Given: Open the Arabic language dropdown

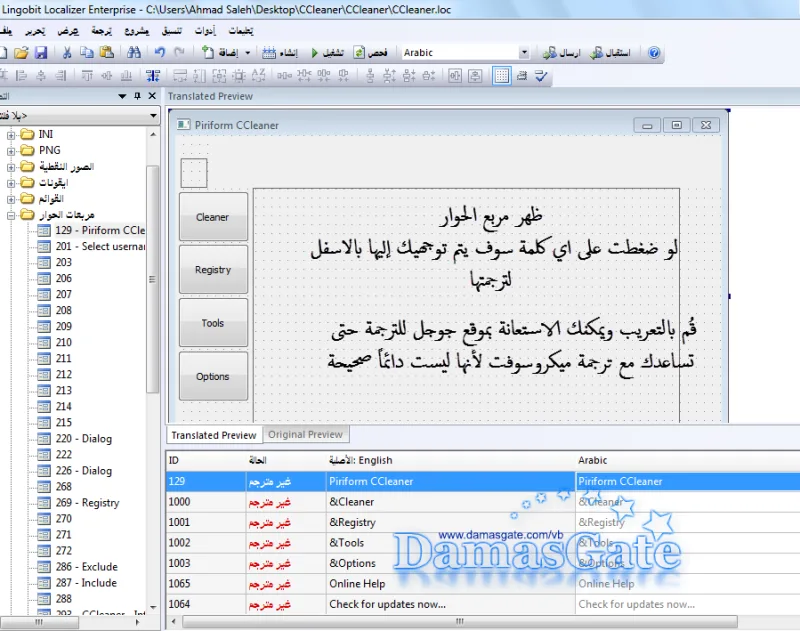Looking at the screenshot, I should (524, 53).
